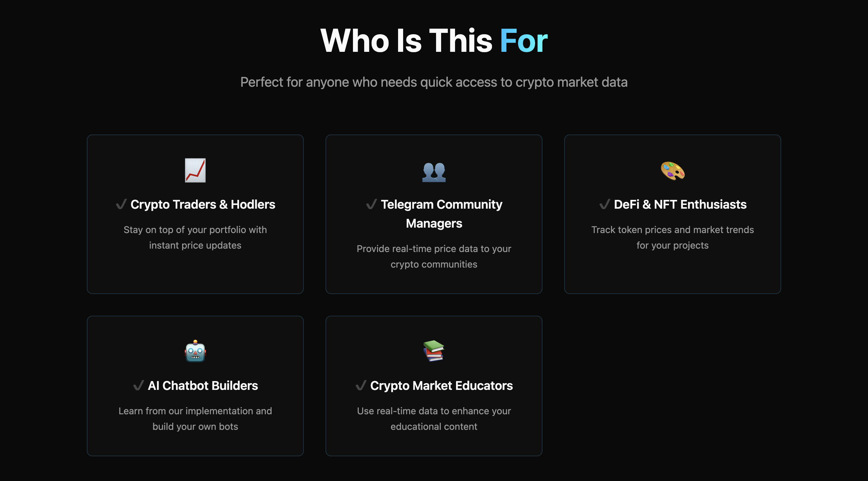868x481 pixels.
Task: Click checkmark beside AI Chatbot Builders
Action: click(138, 385)
